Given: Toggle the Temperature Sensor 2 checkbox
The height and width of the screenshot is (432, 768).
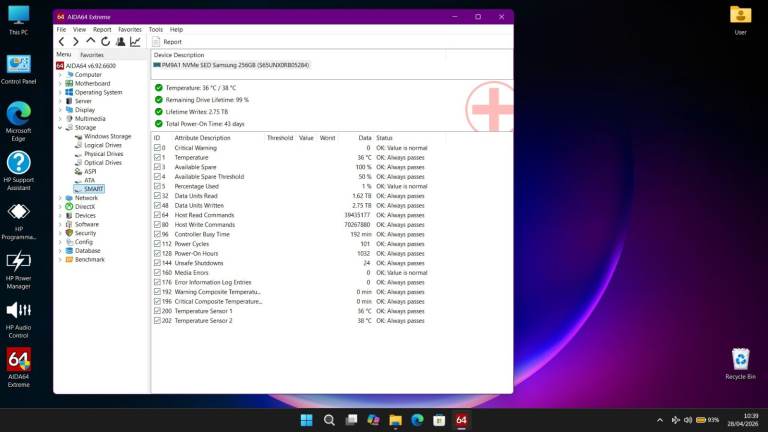Looking at the screenshot, I should click(x=157, y=321).
